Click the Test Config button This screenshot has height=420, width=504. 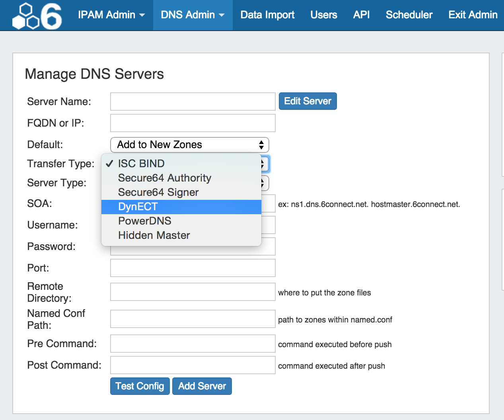[x=140, y=386]
